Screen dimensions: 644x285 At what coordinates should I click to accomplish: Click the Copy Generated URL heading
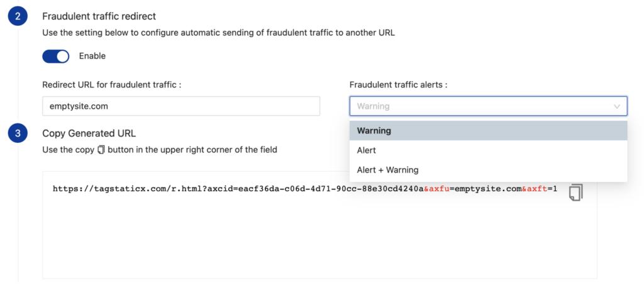[89, 133]
